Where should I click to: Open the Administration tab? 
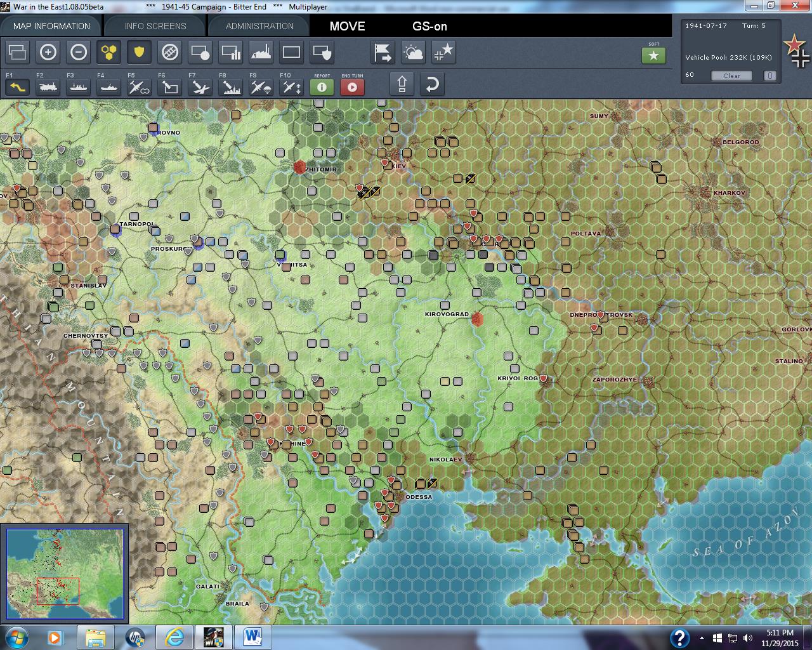[x=259, y=26]
